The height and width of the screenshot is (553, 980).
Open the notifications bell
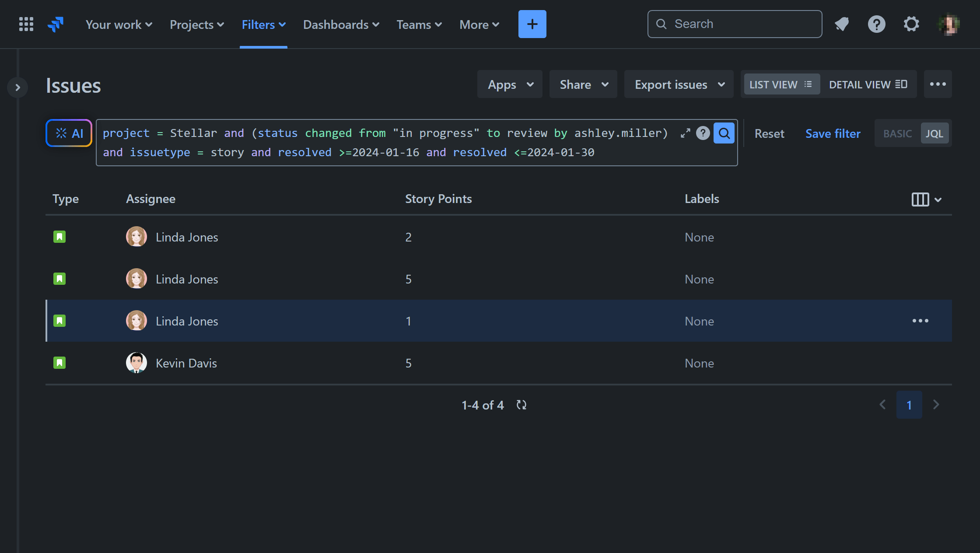(x=841, y=24)
